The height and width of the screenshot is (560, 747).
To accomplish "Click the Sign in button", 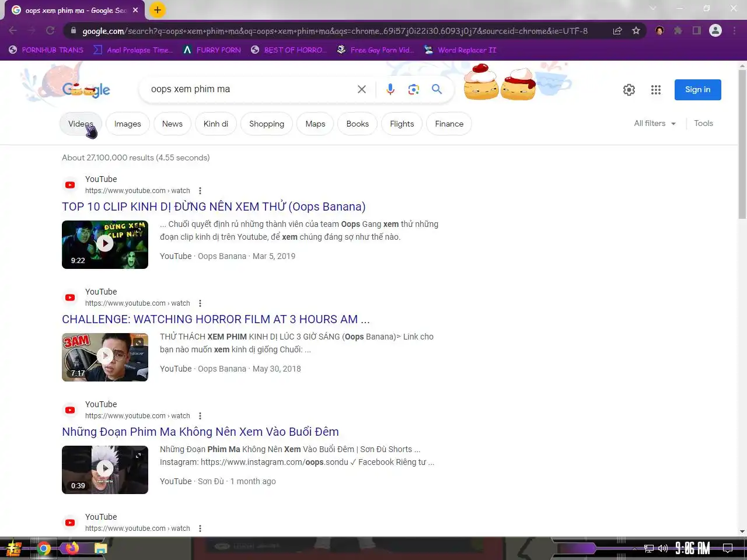I will pyautogui.click(x=698, y=90).
